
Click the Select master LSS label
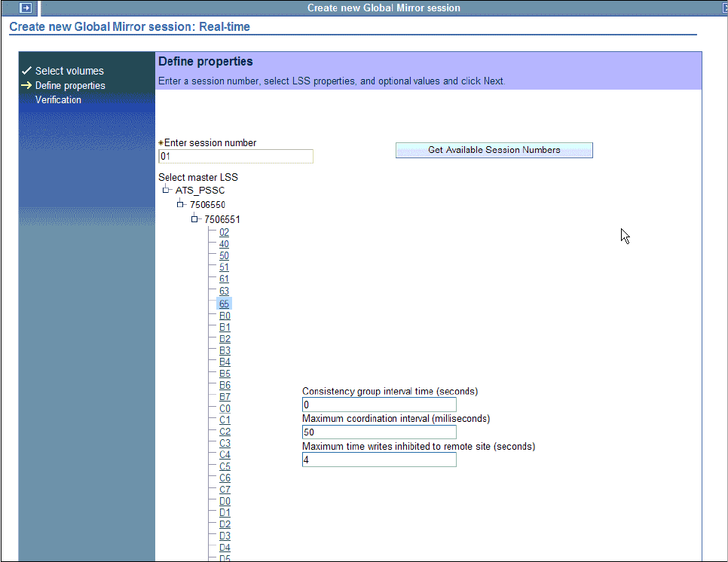pyautogui.click(x=198, y=177)
